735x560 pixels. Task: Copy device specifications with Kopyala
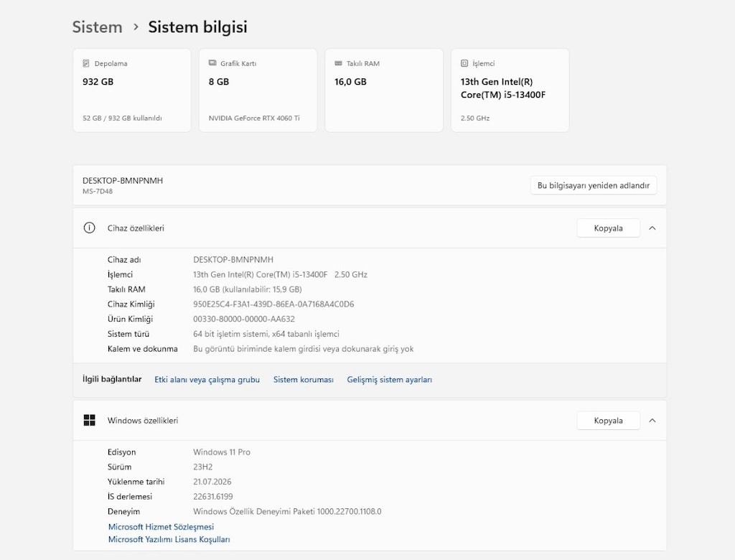coord(608,228)
